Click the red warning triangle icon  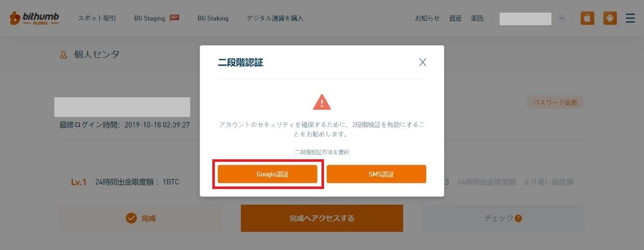tap(322, 102)
